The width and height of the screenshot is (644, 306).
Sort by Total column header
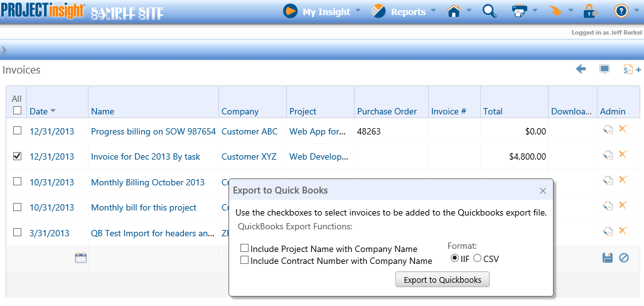[493, 111]
